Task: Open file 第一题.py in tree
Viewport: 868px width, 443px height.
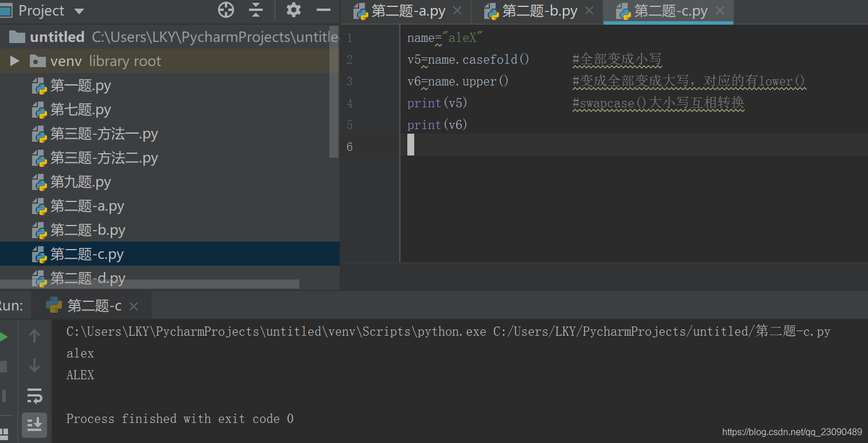Action: [x=81, y=86]
